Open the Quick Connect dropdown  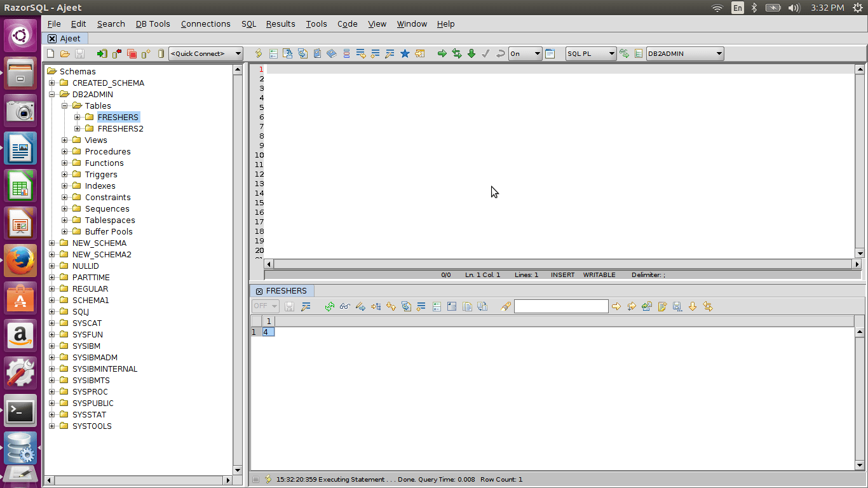(x=206, y=54)
